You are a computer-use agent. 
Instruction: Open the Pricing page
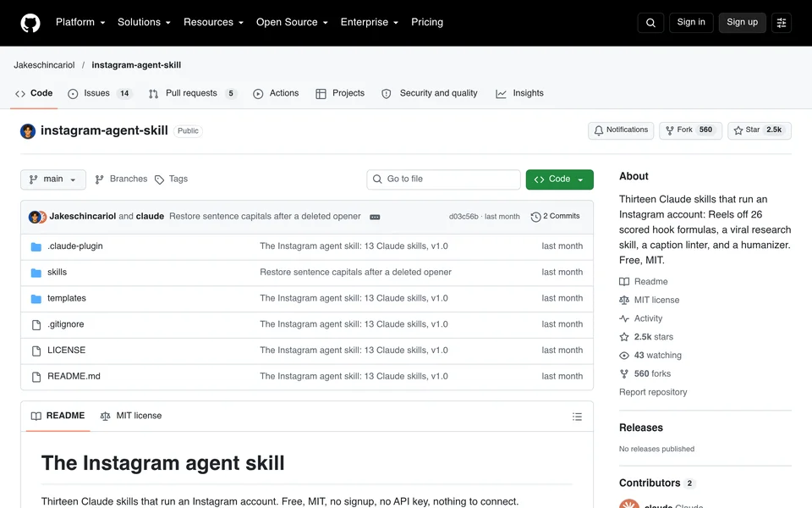(x=426, y=22)
